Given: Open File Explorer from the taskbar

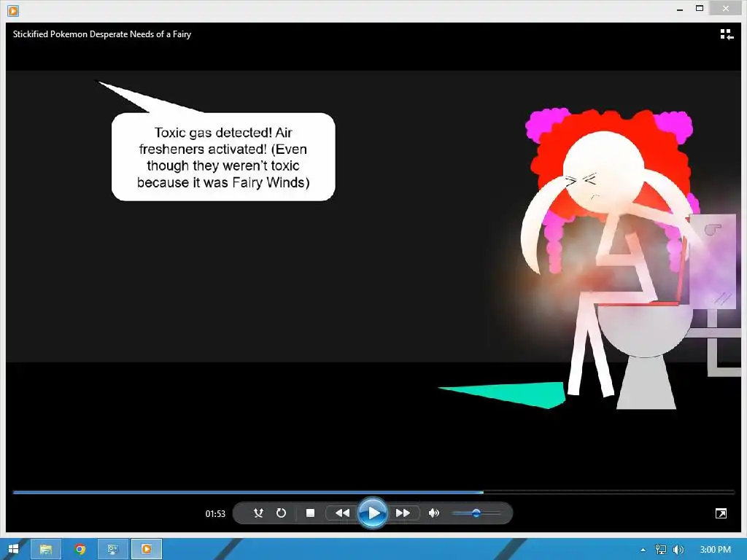Looking at the screenshot, I should click(46, 549).
